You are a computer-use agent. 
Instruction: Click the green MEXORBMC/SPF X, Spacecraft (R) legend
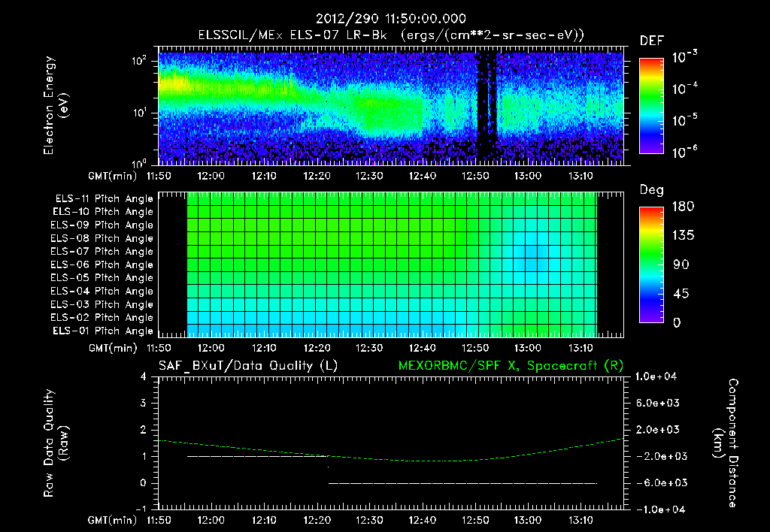(x=511, y=366)
